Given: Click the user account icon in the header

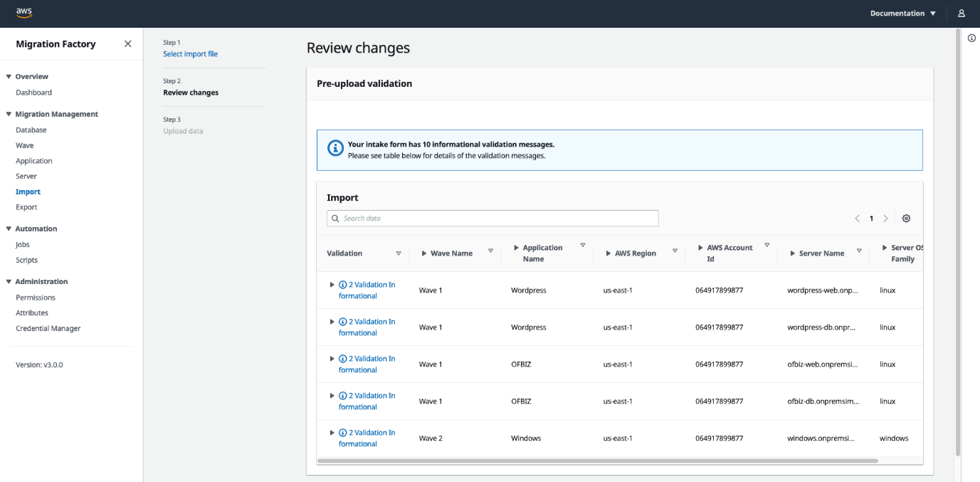Looking at the screenshot, I should 961,13.
